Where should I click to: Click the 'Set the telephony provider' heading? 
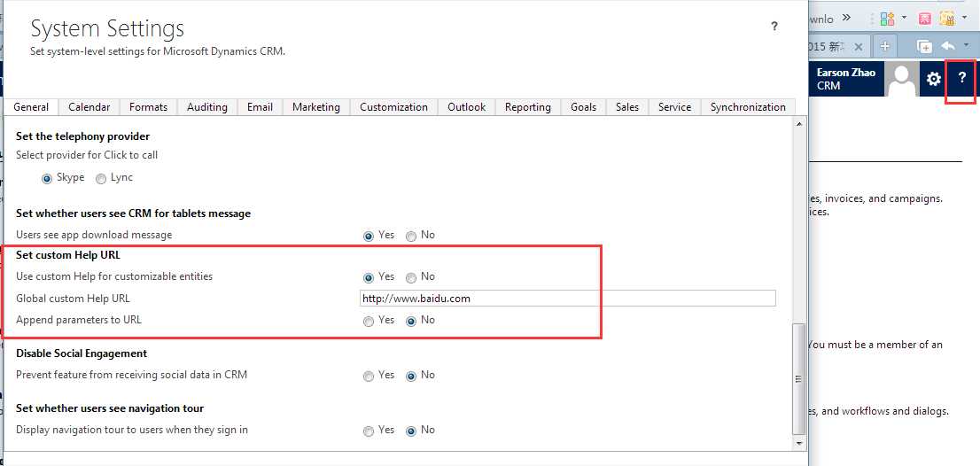point(82,136)
